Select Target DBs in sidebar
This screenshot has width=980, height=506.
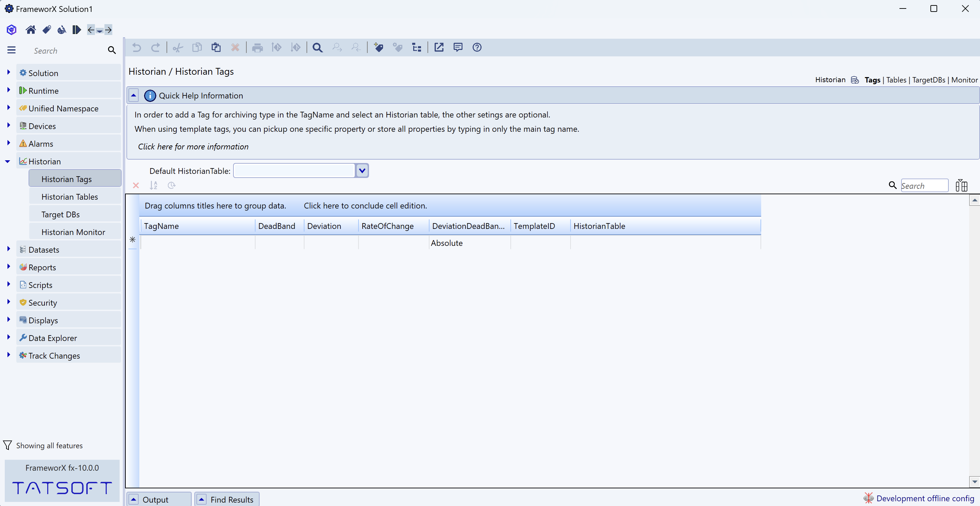pyautogui.click(x=75, y=214)
